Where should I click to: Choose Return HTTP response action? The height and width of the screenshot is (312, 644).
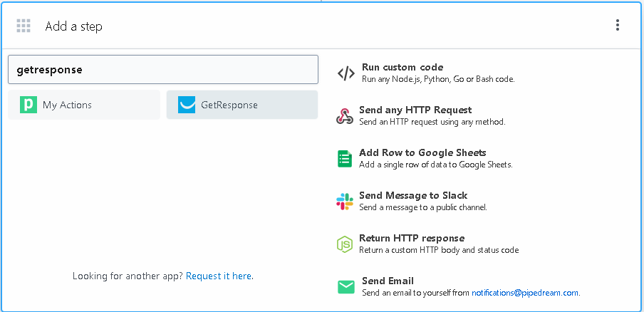(412, 238)
